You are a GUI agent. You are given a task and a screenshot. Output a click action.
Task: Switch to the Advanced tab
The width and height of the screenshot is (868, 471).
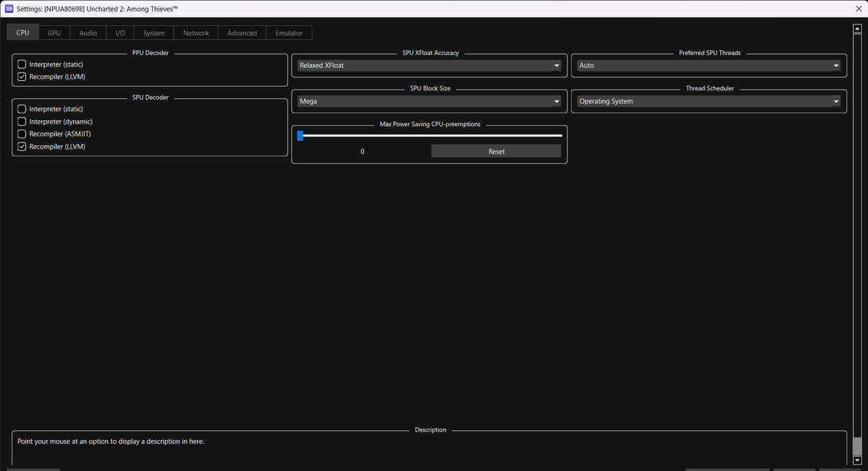242,33
